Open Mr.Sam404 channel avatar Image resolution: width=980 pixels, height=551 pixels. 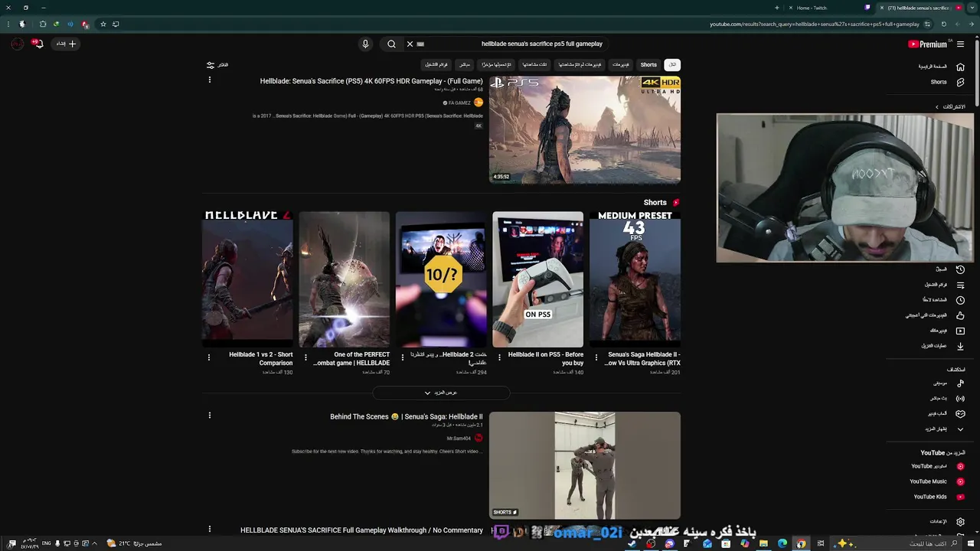click(x=479, y=439)
